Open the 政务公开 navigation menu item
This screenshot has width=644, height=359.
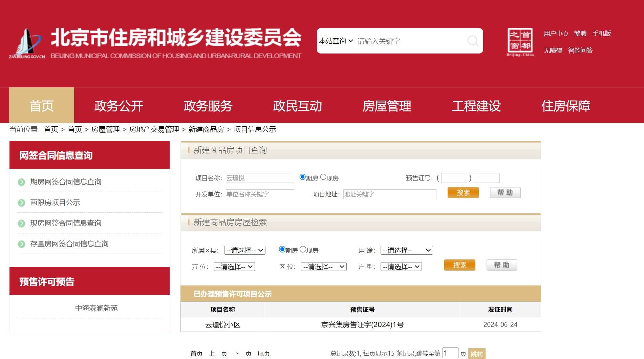(x=119, y=106)
